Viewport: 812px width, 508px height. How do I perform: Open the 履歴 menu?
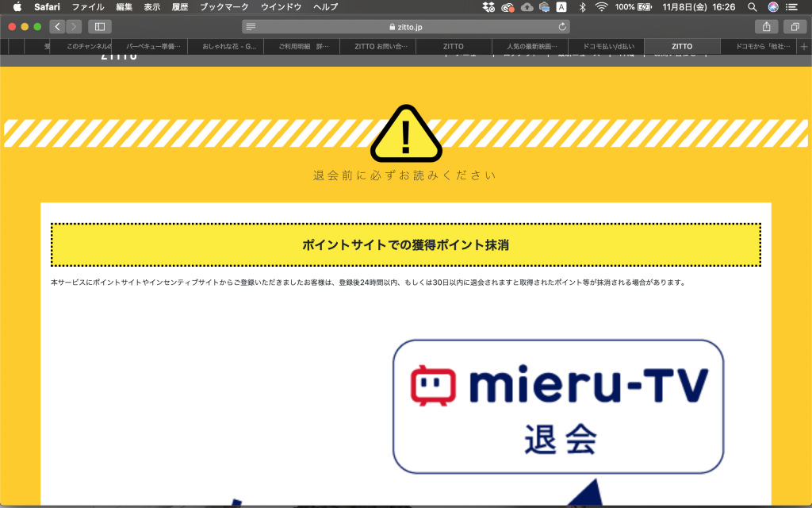coord(180,6)
